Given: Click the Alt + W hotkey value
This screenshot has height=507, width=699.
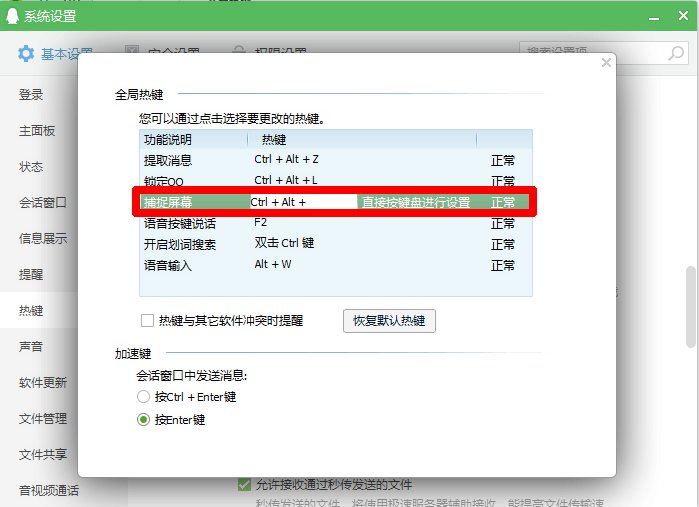Looking at the screenshot, I should 273,264.
